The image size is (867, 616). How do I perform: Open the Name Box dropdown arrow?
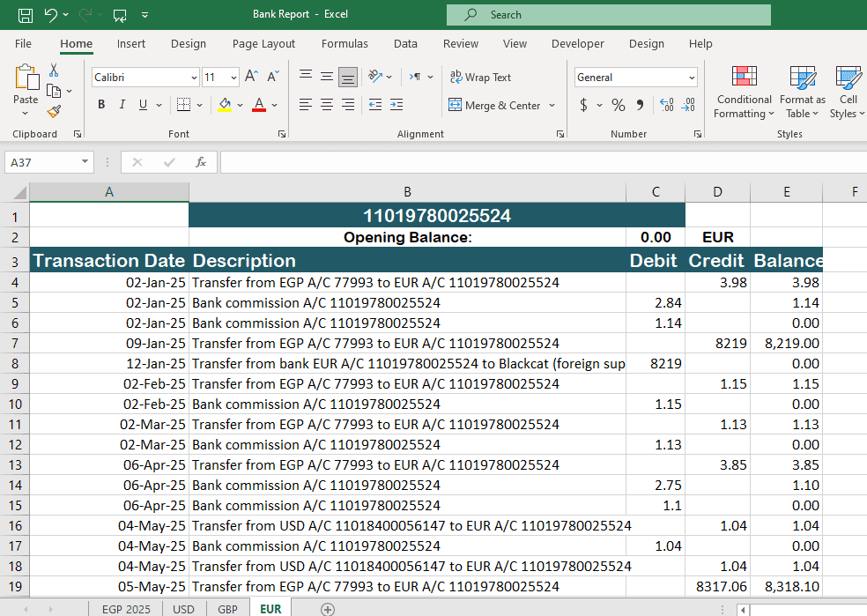click(85, 162)
